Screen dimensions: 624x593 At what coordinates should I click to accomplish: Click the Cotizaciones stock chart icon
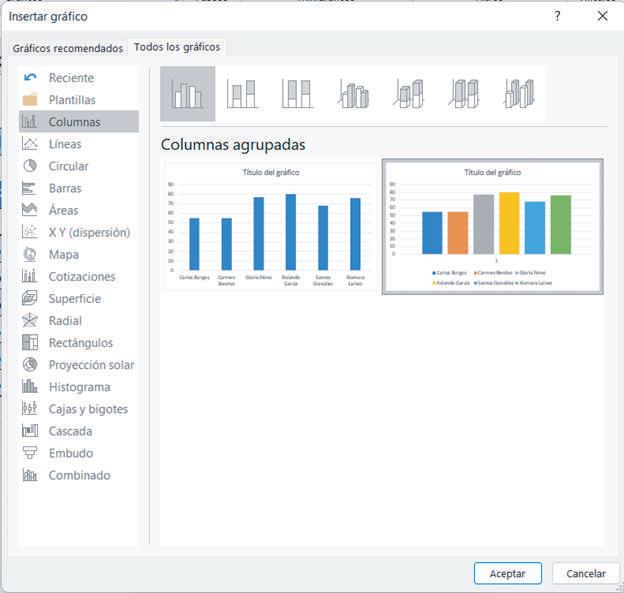point(30,276)
